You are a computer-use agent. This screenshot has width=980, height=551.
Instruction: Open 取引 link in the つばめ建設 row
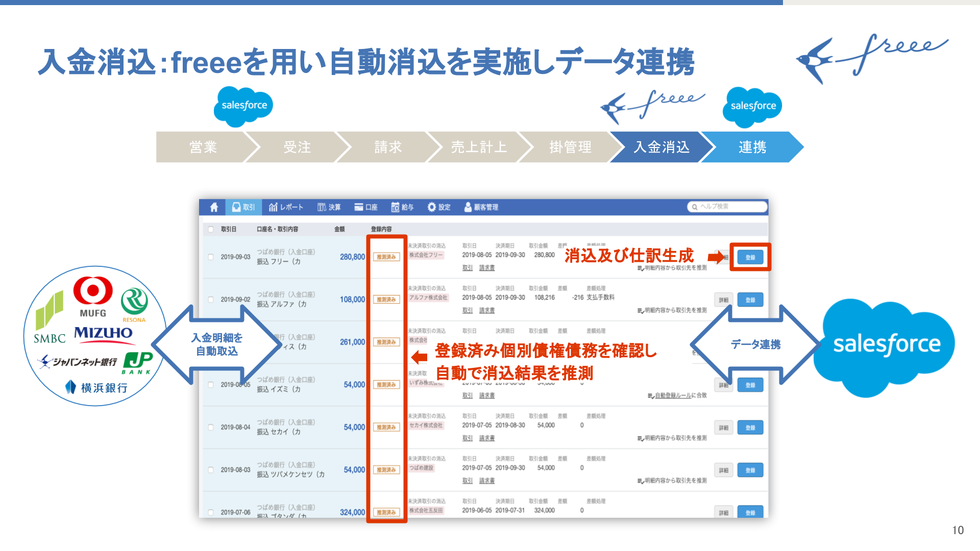pos(468,481)
